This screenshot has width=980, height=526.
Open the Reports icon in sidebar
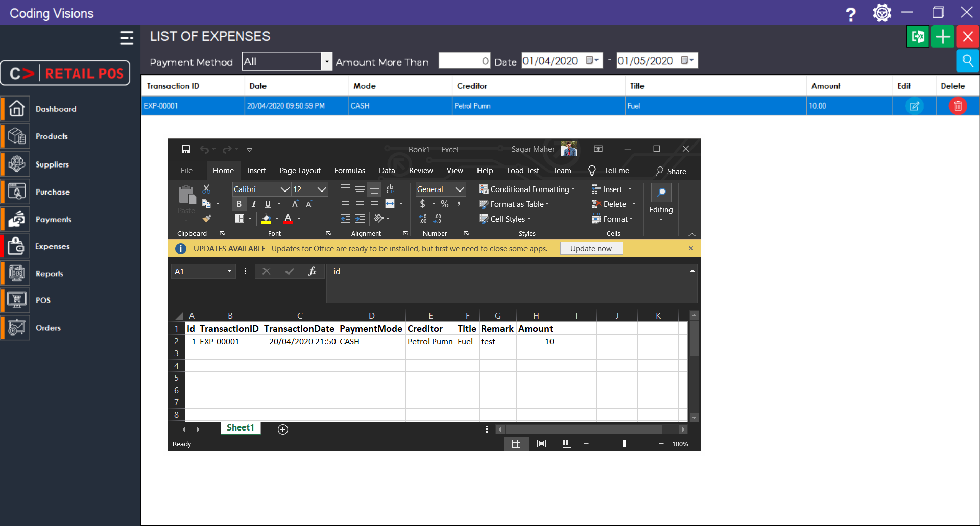[17, 273]
